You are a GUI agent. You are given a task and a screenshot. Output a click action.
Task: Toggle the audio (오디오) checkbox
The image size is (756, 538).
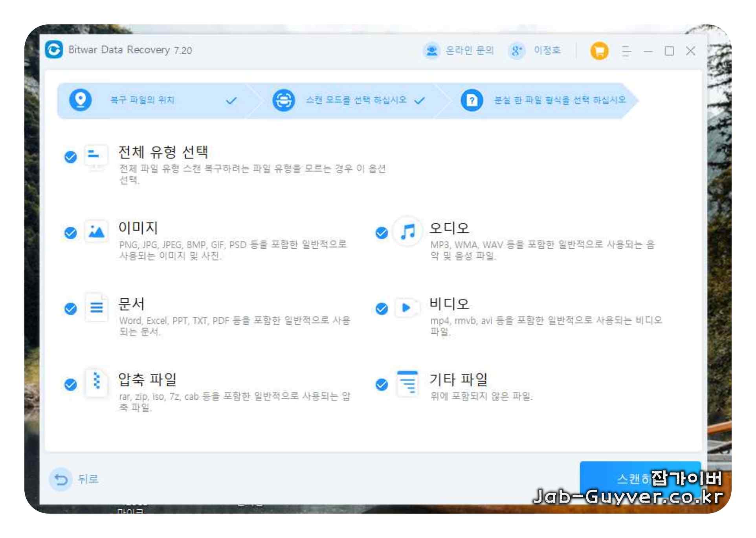pyautogui.click(x=382, y=233)
